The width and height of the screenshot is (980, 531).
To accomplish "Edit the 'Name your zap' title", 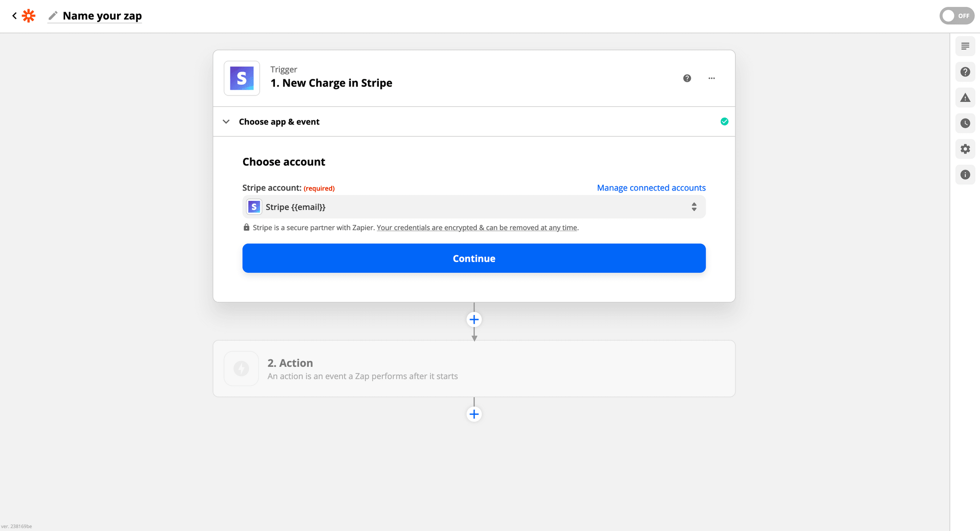I will tap(102, 16).
